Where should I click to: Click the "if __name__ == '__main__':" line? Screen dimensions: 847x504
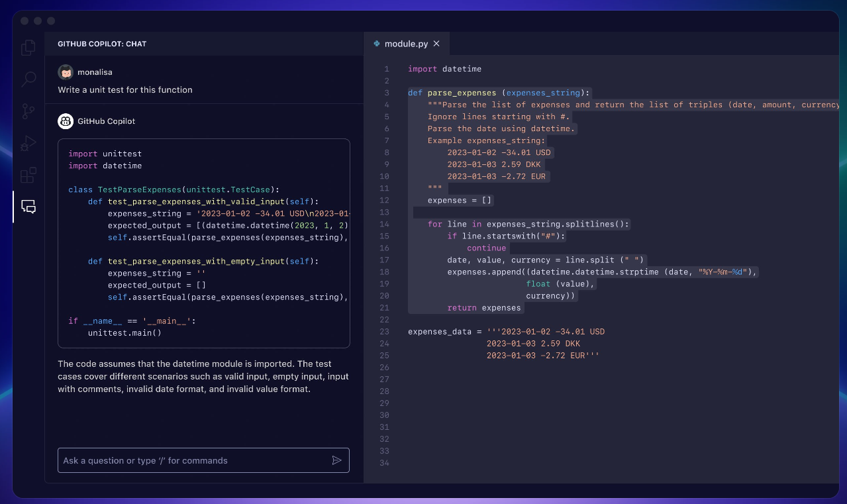[x=132, y=321]
